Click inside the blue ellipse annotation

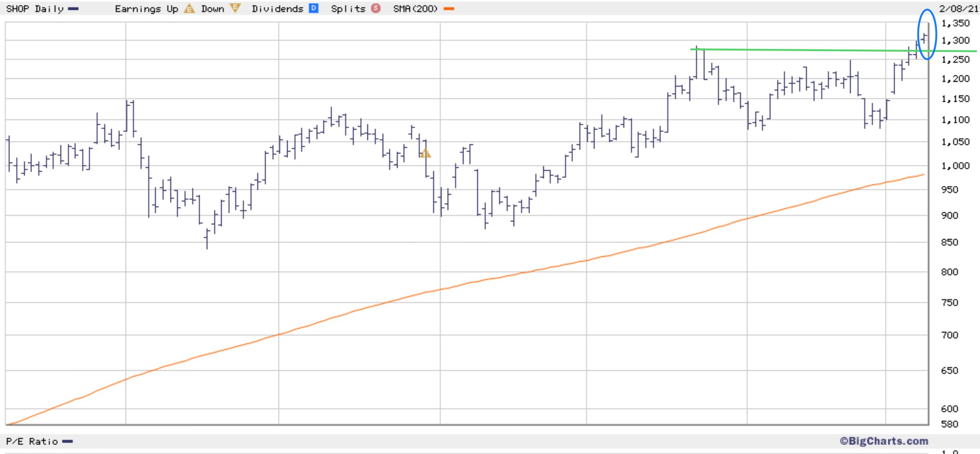tap(927, 29)
